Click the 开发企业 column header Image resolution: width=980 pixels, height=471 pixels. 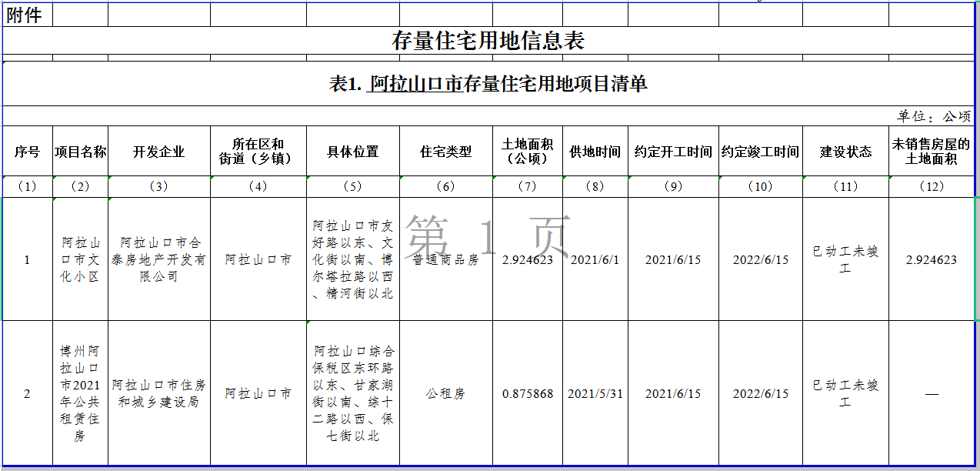tap(159, 152)
